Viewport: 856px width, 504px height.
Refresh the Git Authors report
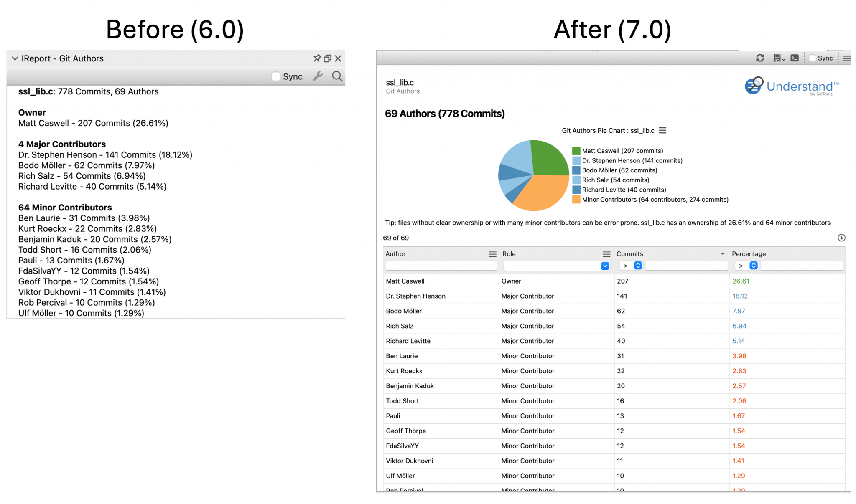click(760, 58)
